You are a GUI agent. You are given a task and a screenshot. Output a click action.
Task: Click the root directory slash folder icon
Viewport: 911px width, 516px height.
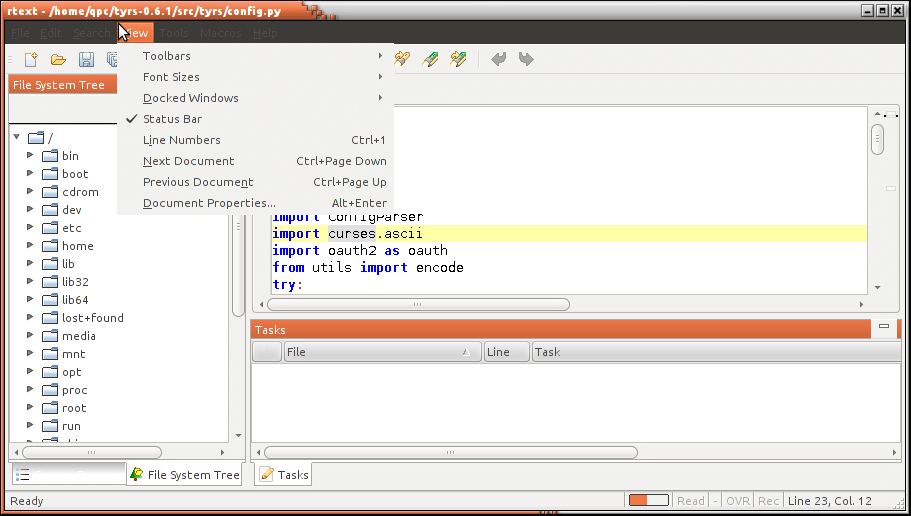[36, 138]
